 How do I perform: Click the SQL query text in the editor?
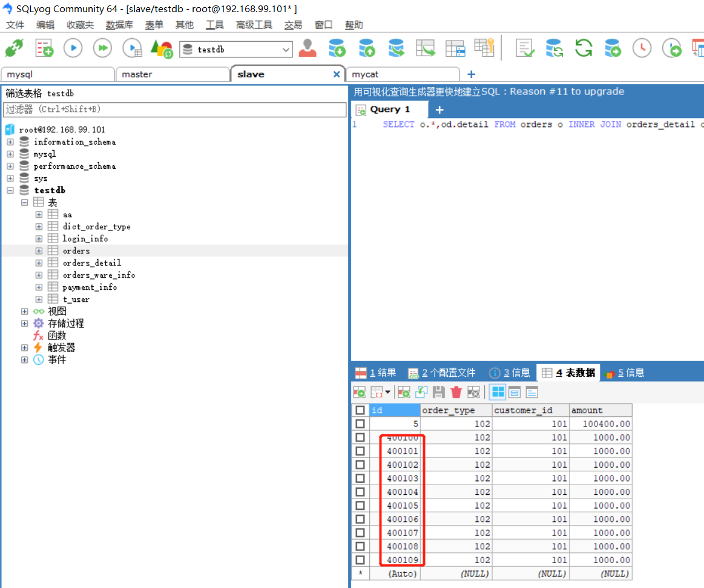coord(543,125)
